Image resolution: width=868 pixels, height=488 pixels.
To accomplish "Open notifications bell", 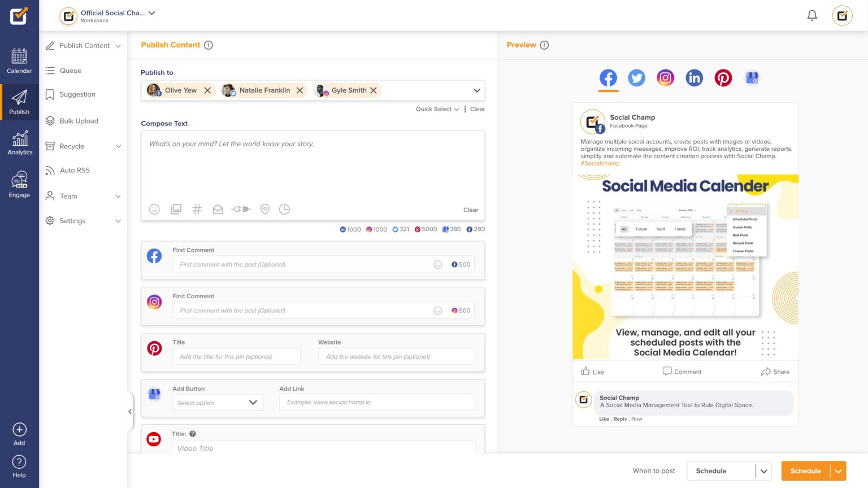I will (811, 16).
